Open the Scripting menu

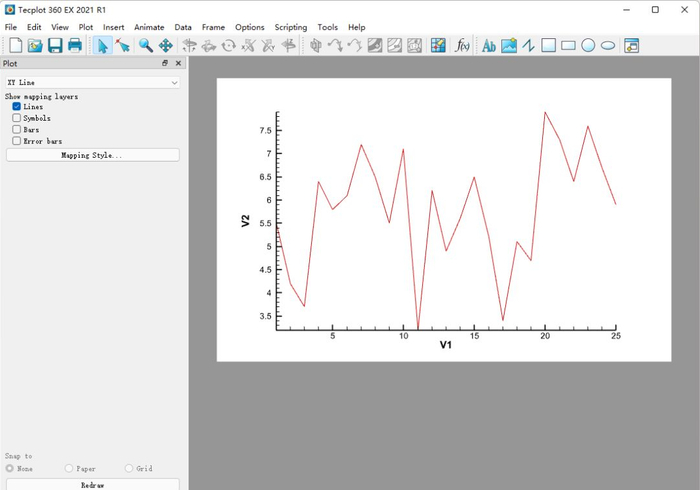(x=291, y=27)
